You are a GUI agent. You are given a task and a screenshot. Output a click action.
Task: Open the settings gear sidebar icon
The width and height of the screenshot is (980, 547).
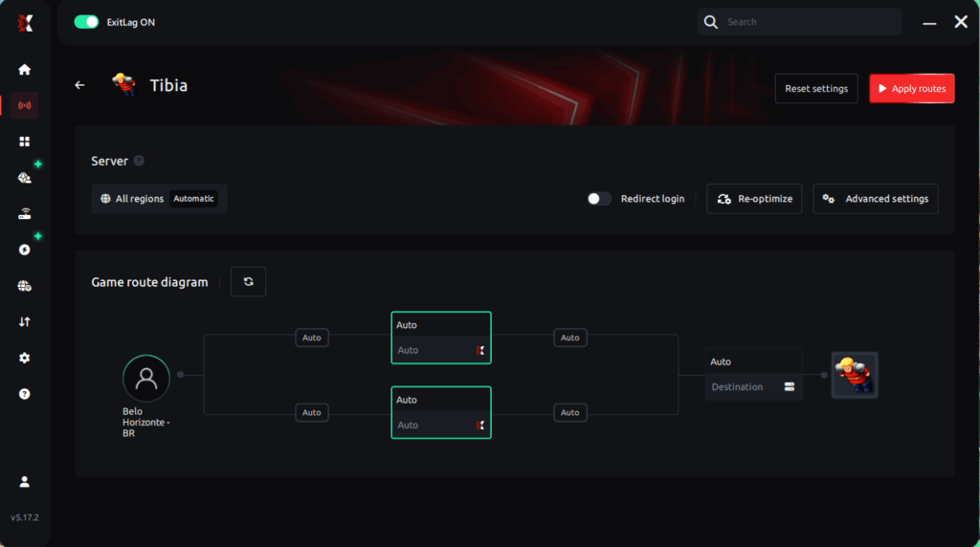coord(24,358)
